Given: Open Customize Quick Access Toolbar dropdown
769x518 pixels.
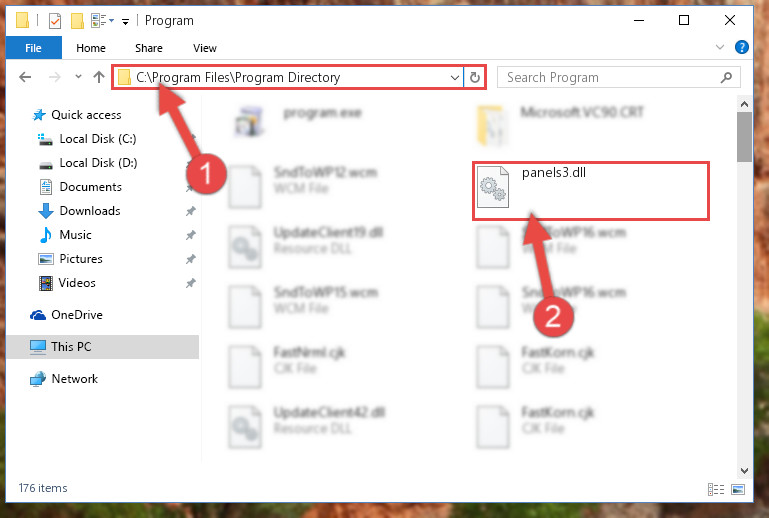Looking at the screenshot, I should tap(126, 22).
